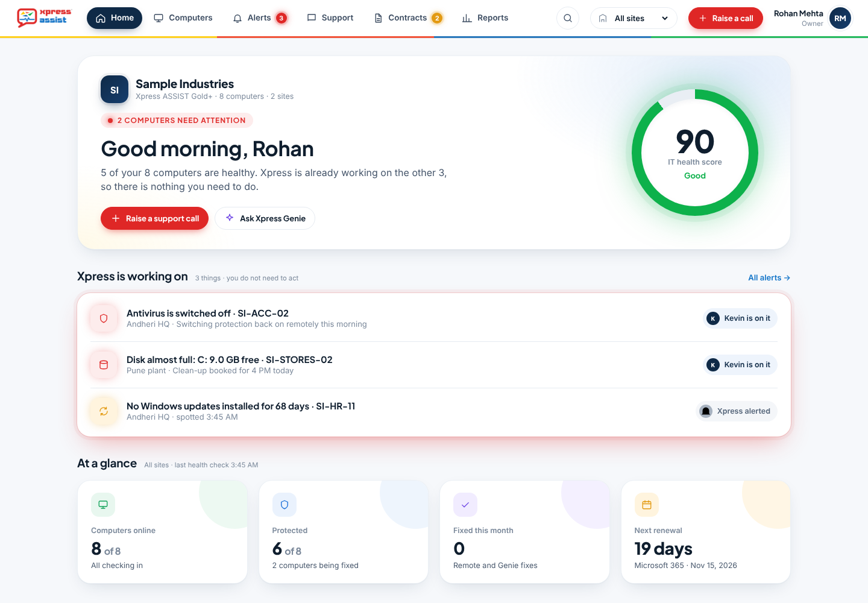Click the RM user avatar
This screenshot has width=868, height=603.
point(840,18)
